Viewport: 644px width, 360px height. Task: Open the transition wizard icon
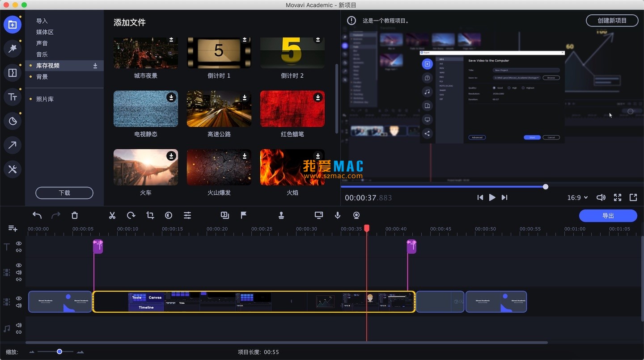click(225, 215)
